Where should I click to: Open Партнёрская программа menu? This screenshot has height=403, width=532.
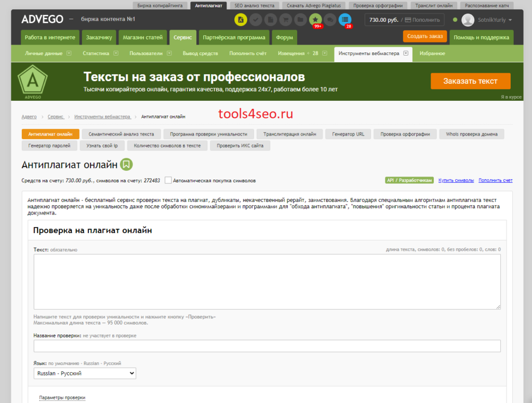(234, 37)
